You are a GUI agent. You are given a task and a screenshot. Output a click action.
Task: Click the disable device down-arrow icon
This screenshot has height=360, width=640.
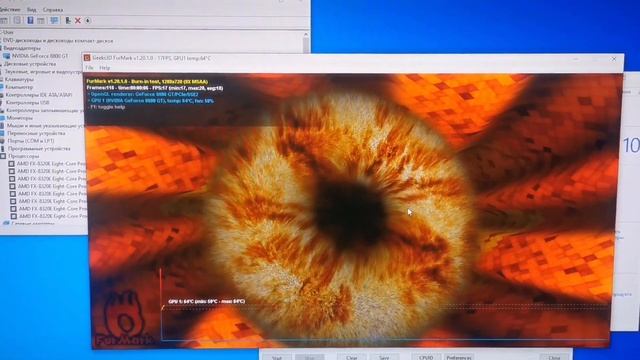(x=87, y=20)
